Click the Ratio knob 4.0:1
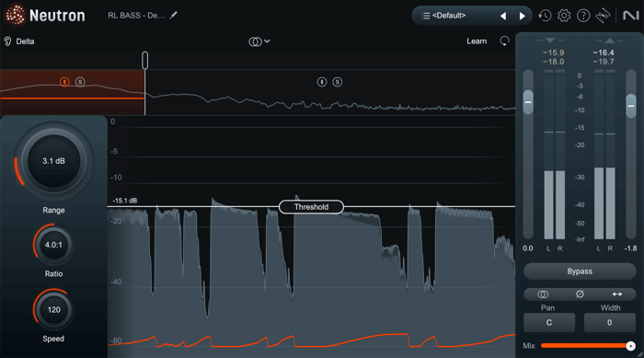Viewport: 644px width, 358px height. (53, 245)
